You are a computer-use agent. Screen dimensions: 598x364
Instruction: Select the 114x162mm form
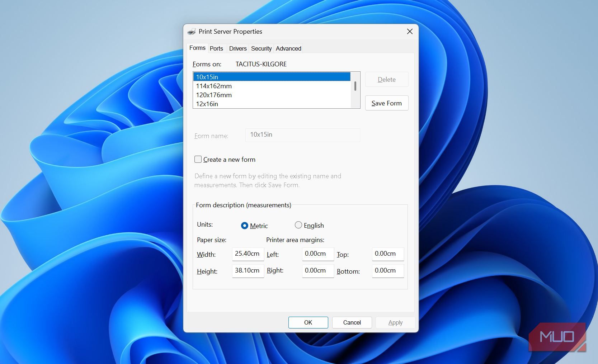pos(272,86)
